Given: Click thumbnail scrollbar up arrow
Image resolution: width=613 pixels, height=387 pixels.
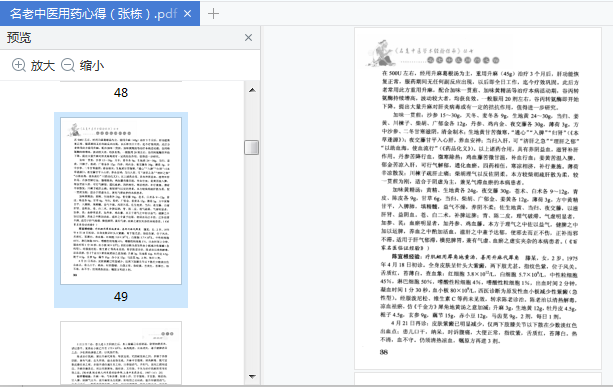Looking at the screenshot, I should click(x=252, y=90).
